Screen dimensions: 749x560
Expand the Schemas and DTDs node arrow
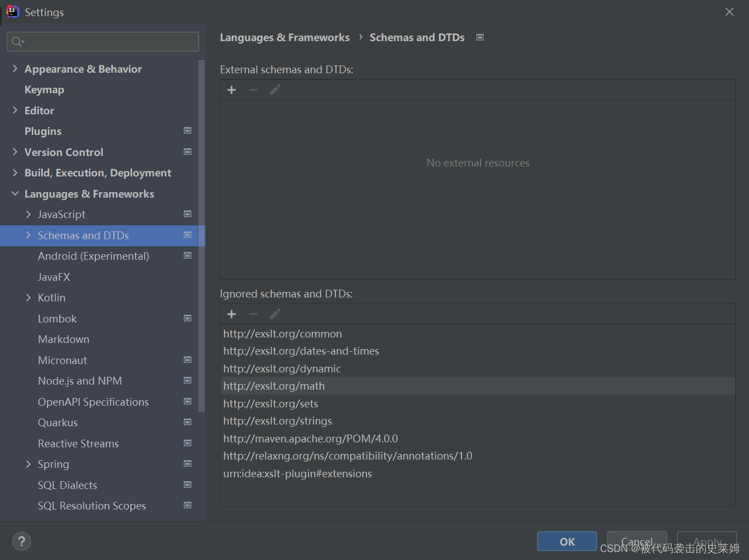[x=28, y=235]
